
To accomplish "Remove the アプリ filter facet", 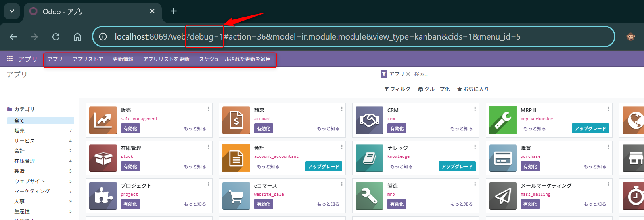I will click(408, 74).
